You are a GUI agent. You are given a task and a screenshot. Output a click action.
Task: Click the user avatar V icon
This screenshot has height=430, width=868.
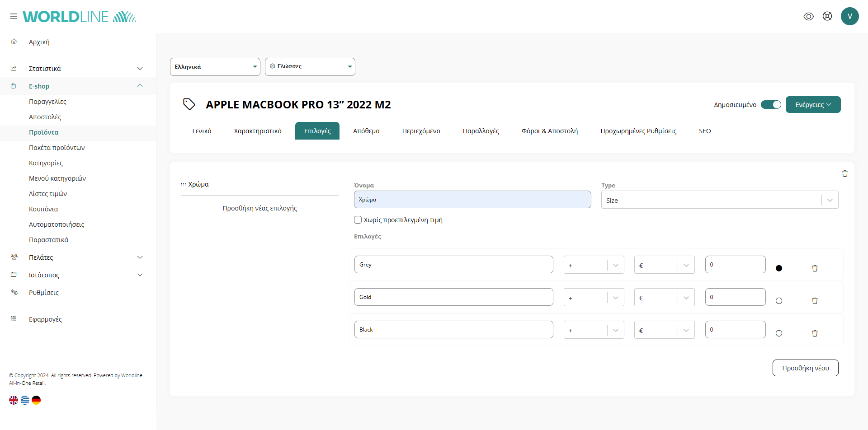(849, 16)
